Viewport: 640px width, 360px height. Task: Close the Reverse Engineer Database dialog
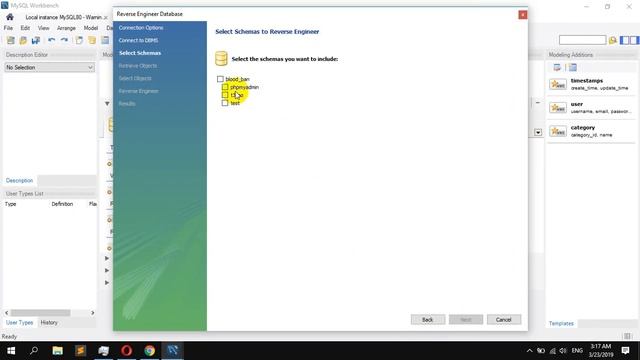point(522,15)
